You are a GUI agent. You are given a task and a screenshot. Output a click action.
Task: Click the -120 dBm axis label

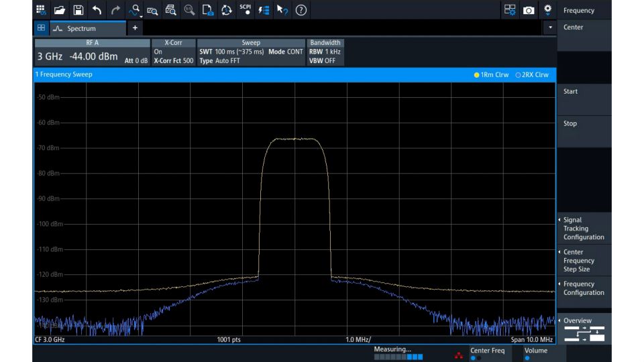50,274
